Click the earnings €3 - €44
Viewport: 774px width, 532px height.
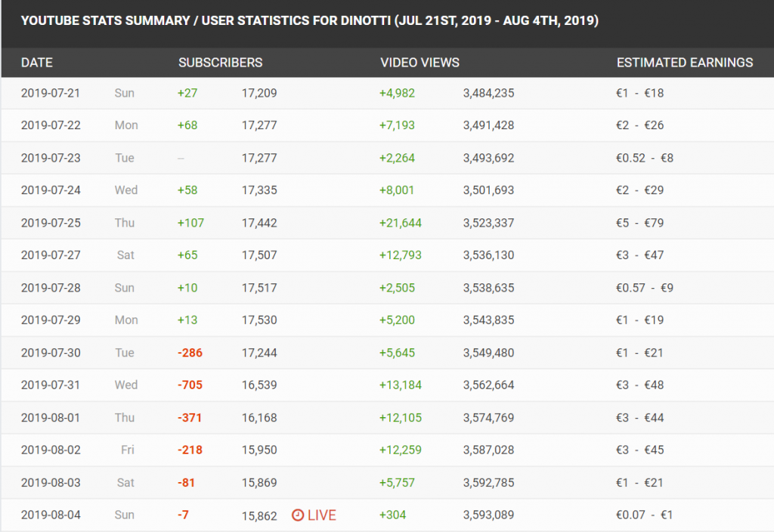[639, 417]
